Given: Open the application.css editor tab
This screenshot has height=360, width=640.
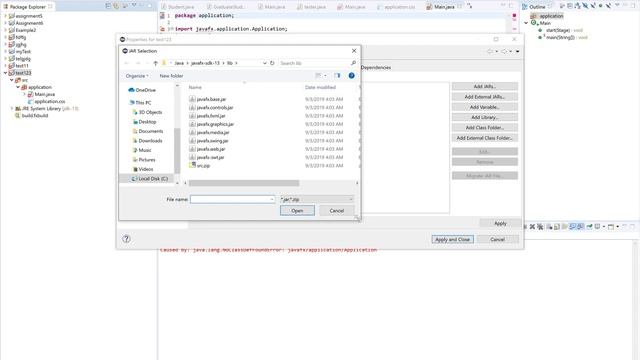Looking at the screenshot, I should tap(396, 7).
